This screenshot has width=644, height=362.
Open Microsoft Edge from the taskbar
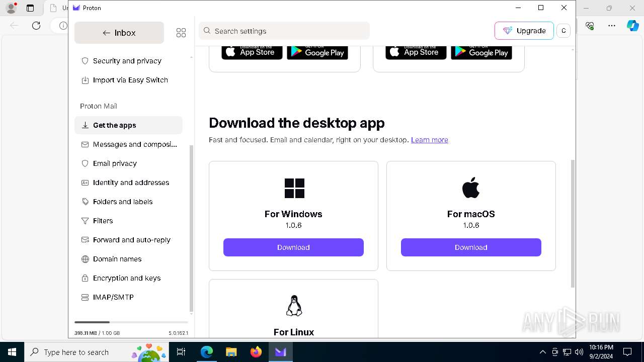[x=207, y=352]
